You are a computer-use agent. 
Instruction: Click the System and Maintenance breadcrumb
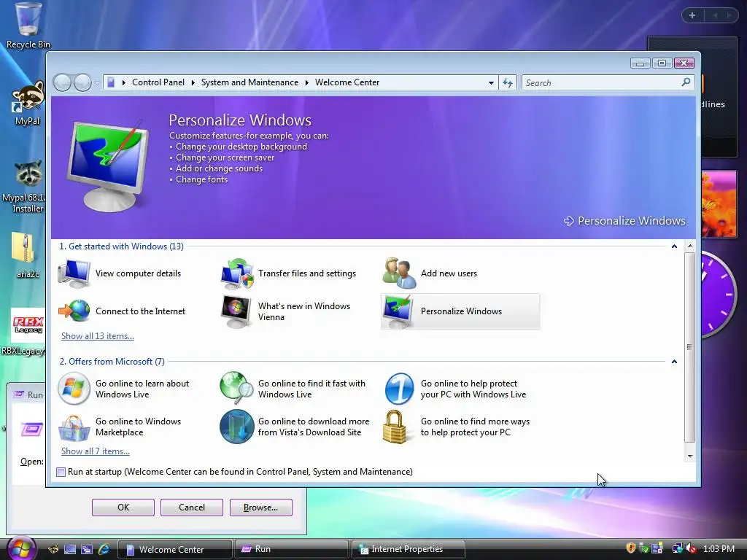click(x=249, y=82)
